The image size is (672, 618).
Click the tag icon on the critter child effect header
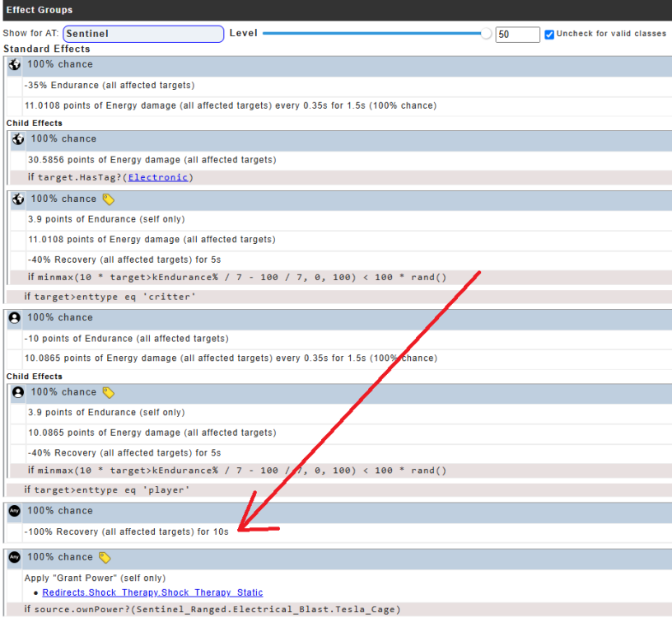point(109,199)
